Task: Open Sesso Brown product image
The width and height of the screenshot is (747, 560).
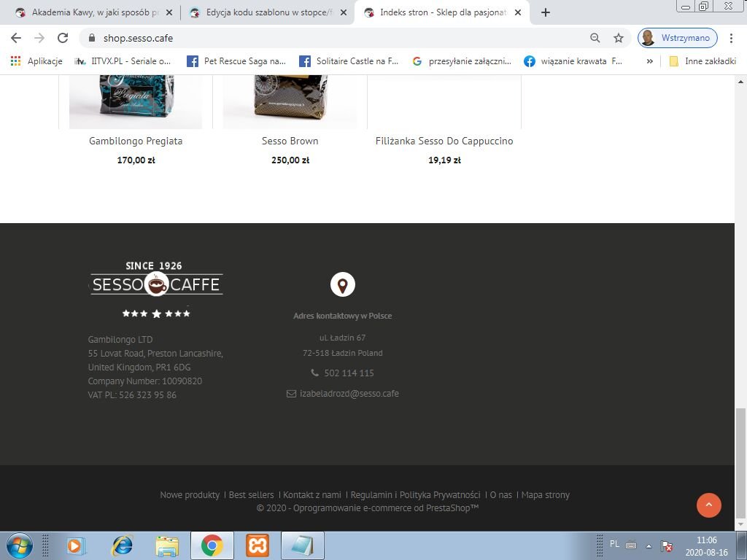Action: (290, 101)
